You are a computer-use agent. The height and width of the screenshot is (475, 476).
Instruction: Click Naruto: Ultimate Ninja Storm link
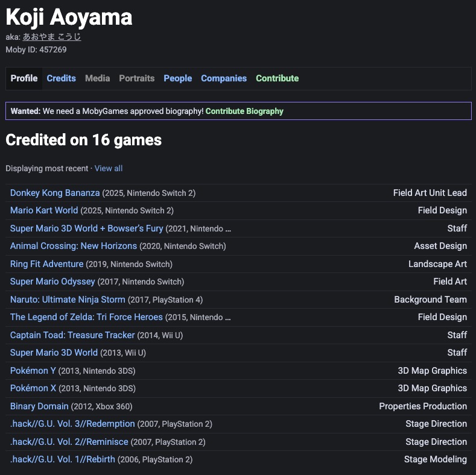(x=68, y=300)
